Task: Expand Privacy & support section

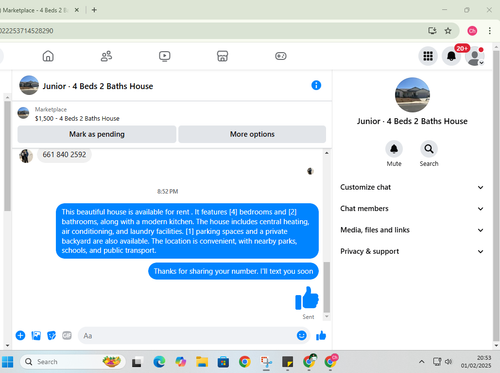Action: pyautogui.click(x=412, y=251)
